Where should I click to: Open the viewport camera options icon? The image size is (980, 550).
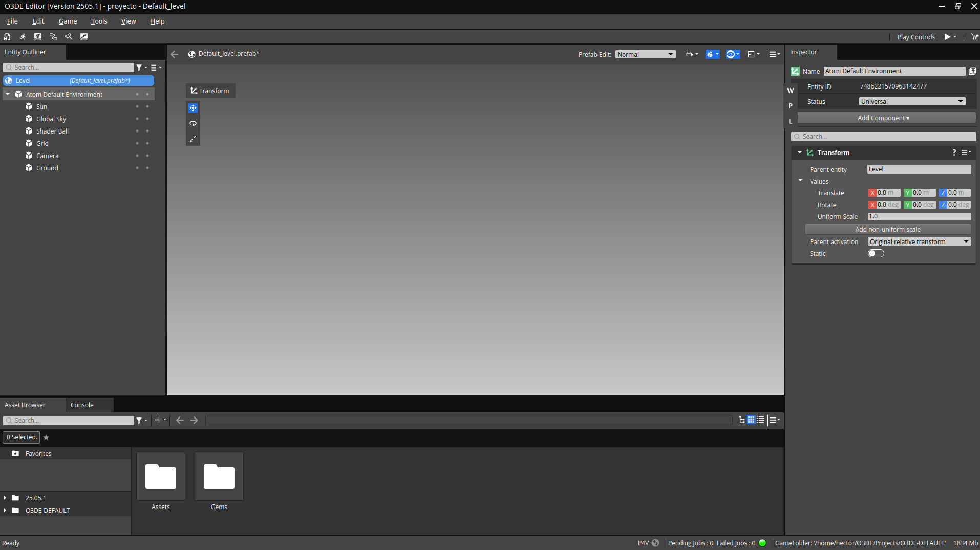coord(690,54)
